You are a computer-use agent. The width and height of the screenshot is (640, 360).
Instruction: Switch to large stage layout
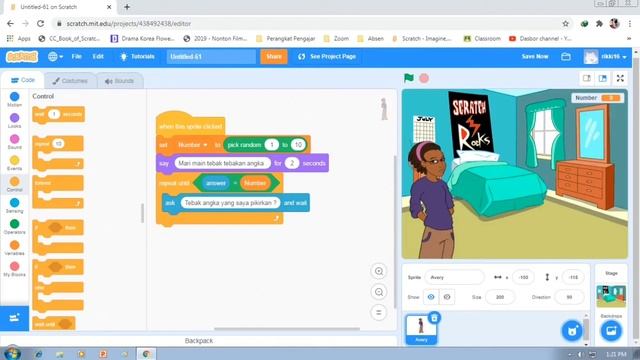pos(602,78)
